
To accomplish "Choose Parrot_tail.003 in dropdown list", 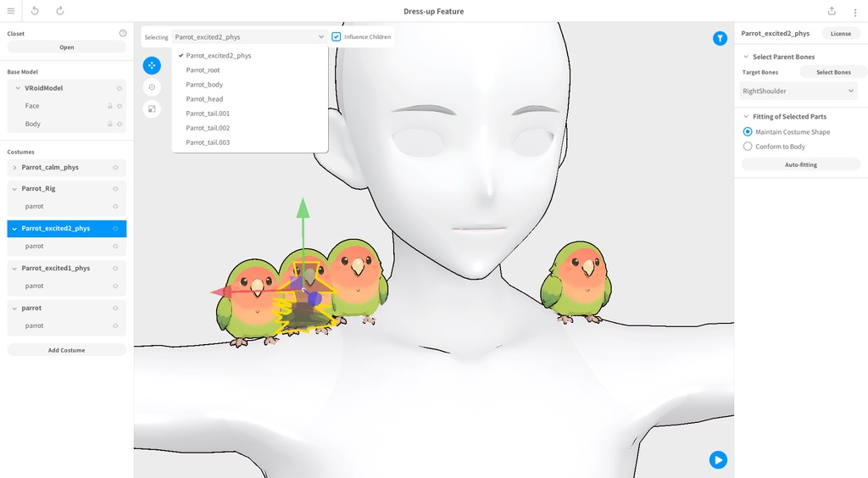I will 250,142.
